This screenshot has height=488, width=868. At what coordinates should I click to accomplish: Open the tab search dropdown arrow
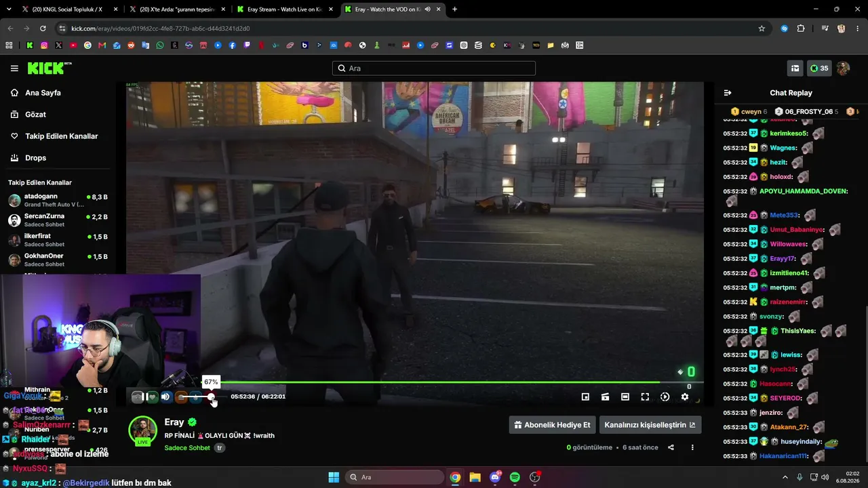(x=7, y=9)
